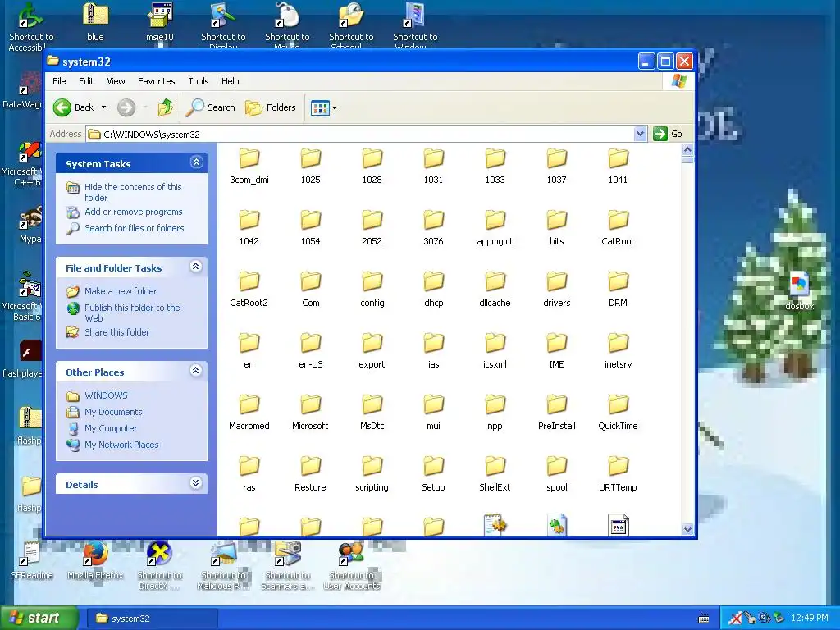Open the Help menu
The height and width of the screenshot is (630, 840).
coord(231,81)
